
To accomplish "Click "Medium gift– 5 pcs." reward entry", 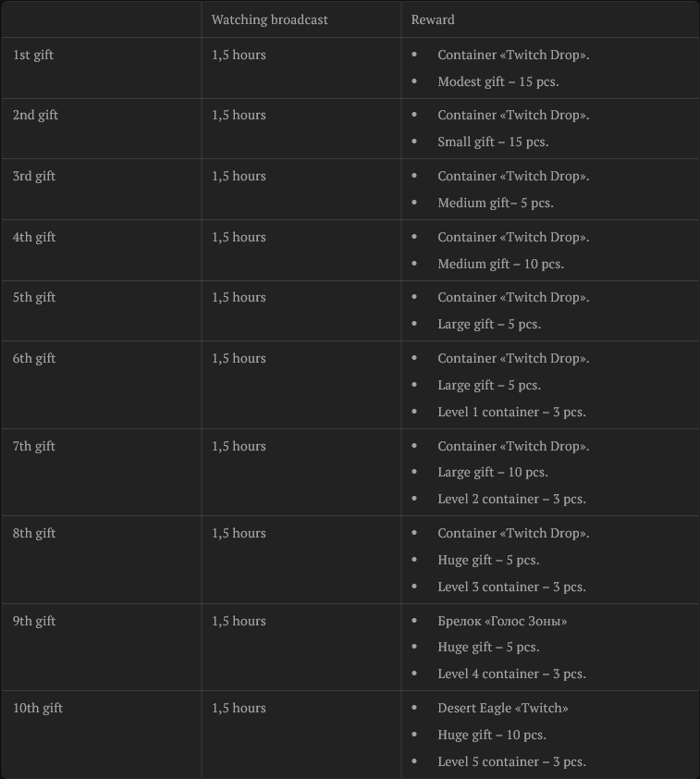I will click(495, 203).
